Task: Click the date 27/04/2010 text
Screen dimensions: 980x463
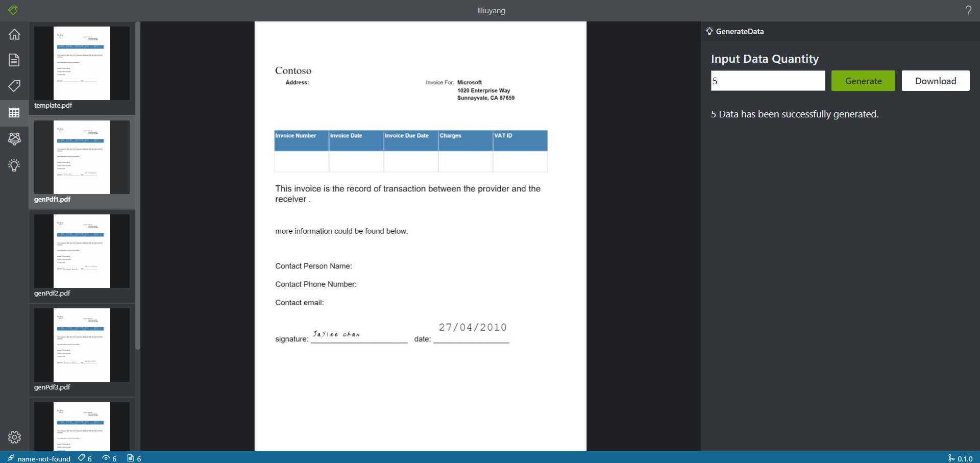Action: 473,327
